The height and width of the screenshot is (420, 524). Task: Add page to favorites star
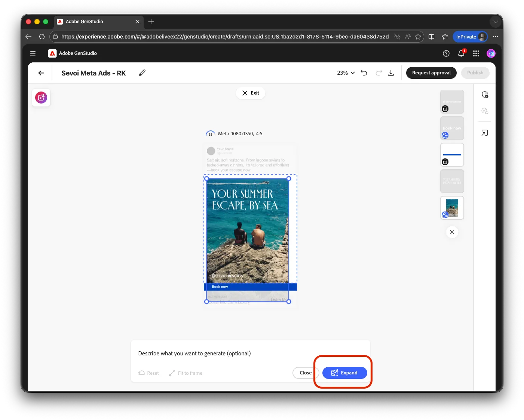point(418,37)
